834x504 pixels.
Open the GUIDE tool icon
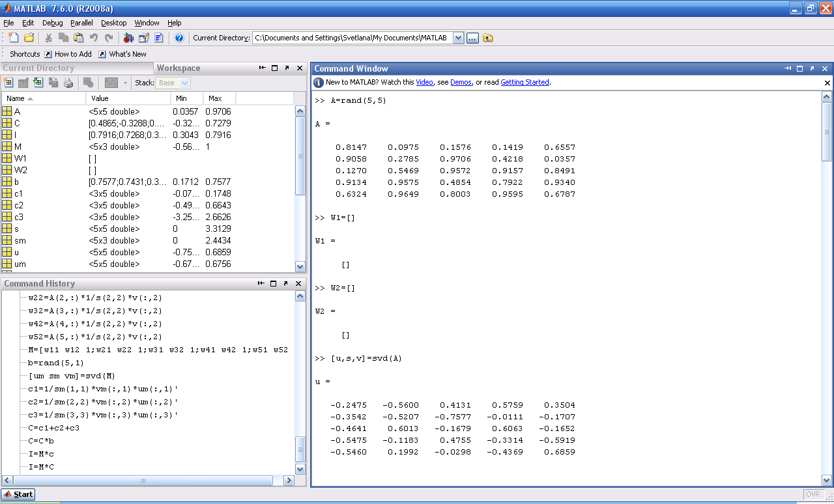(x=143, y=38)
